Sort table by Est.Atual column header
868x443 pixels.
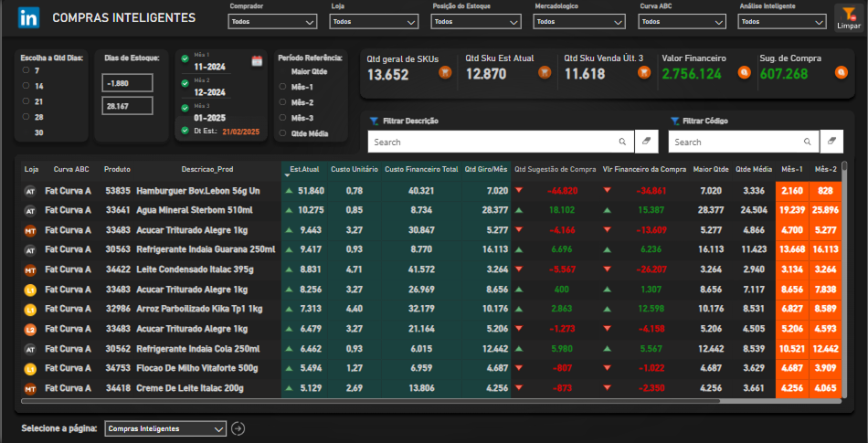(x=303, y=169)
